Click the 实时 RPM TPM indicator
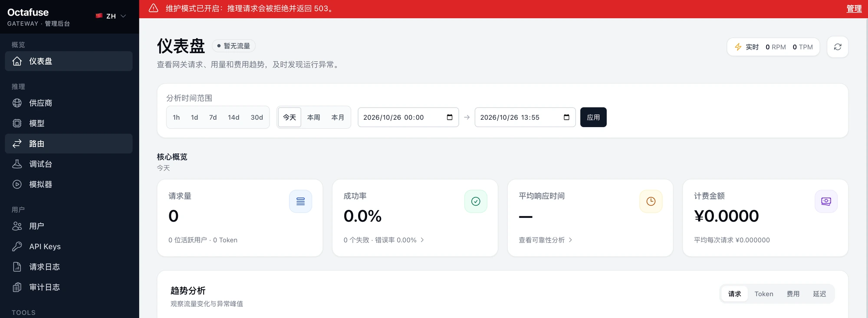Image resolution: width=868 pixels, height=318 pixels. click(773, 47)
